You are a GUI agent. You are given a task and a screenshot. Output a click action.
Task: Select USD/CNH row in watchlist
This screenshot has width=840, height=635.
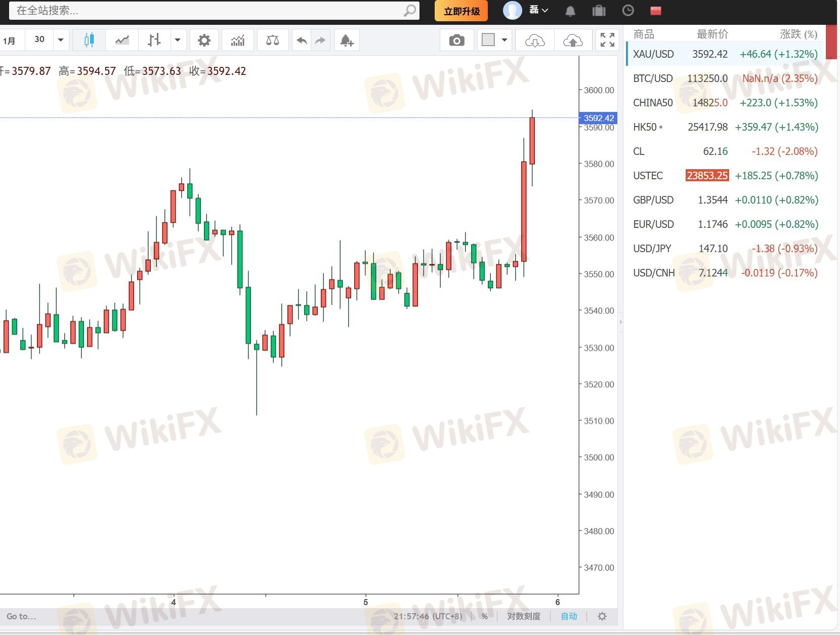pos(725,273)
